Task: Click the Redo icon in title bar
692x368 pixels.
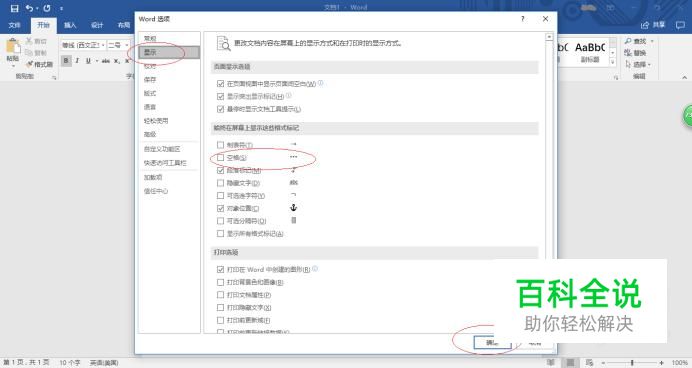Action: (x=47, y=8)
